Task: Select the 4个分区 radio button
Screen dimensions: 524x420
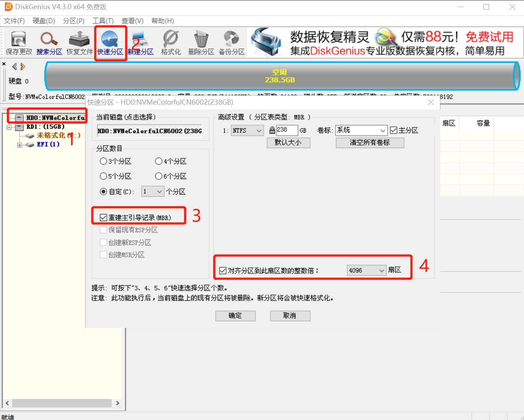Action: (158, 161)
